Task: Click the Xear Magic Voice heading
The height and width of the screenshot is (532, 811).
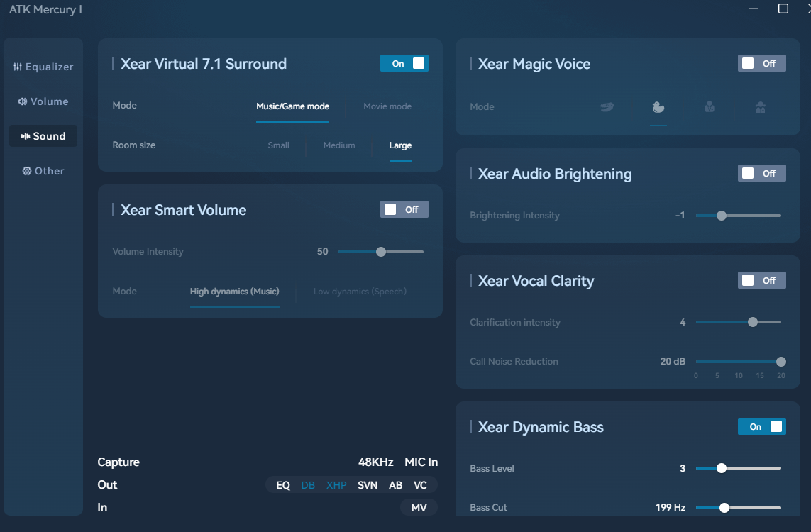Action: 534,64
